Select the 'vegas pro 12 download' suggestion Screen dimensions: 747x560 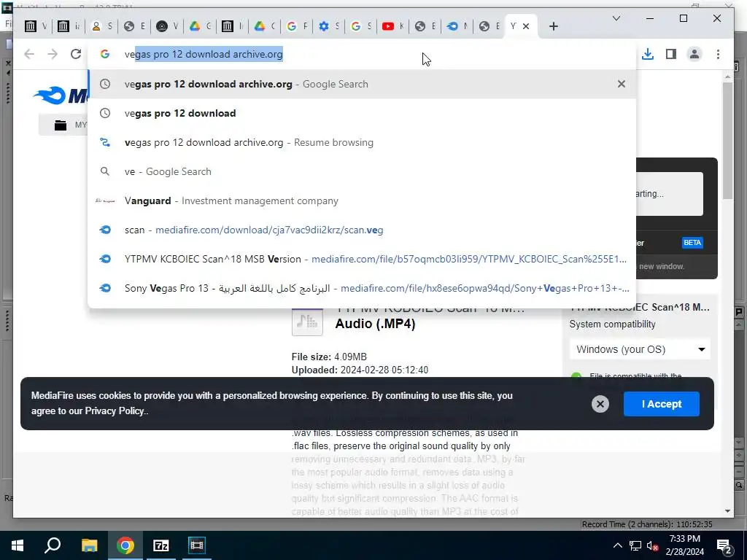(362, 113)
